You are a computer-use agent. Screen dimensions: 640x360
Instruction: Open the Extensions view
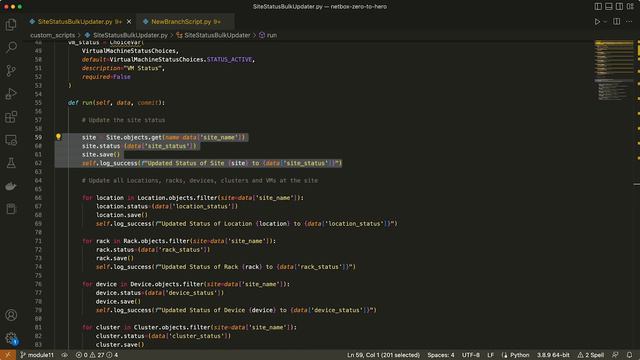(11, 117)
